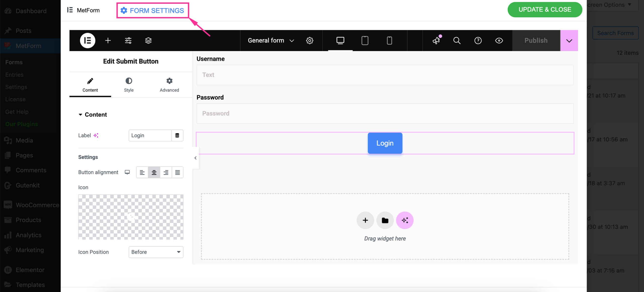Set button alignment to right
This screenshot has height=292, width=644.
tap(166, 173)
